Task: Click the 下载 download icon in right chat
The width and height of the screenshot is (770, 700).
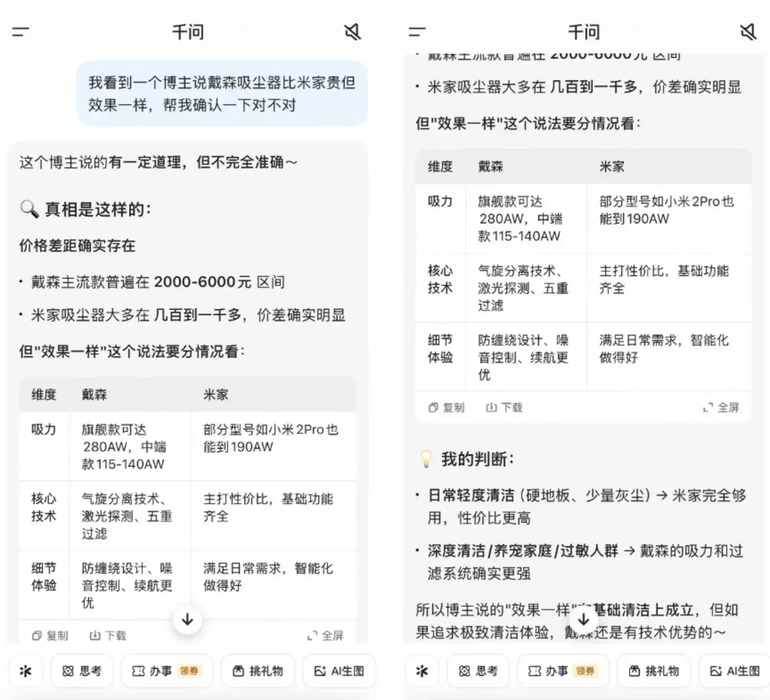Action: (504, 408)
